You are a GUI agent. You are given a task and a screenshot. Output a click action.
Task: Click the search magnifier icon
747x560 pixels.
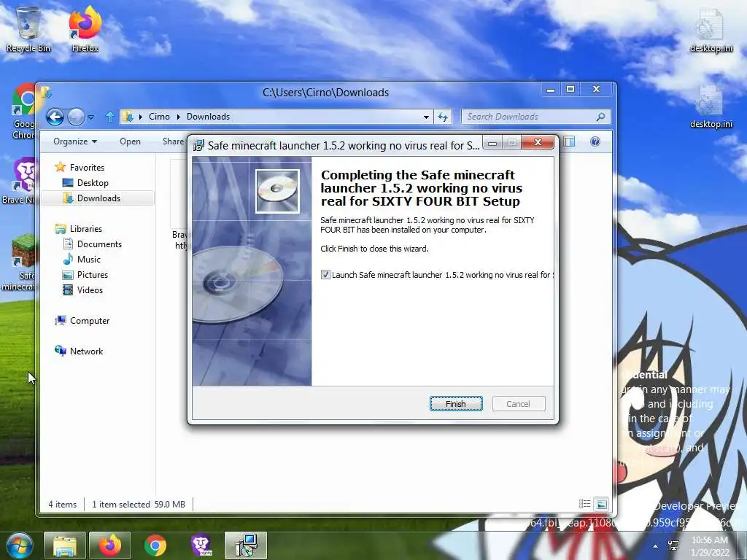click(601, 117)
